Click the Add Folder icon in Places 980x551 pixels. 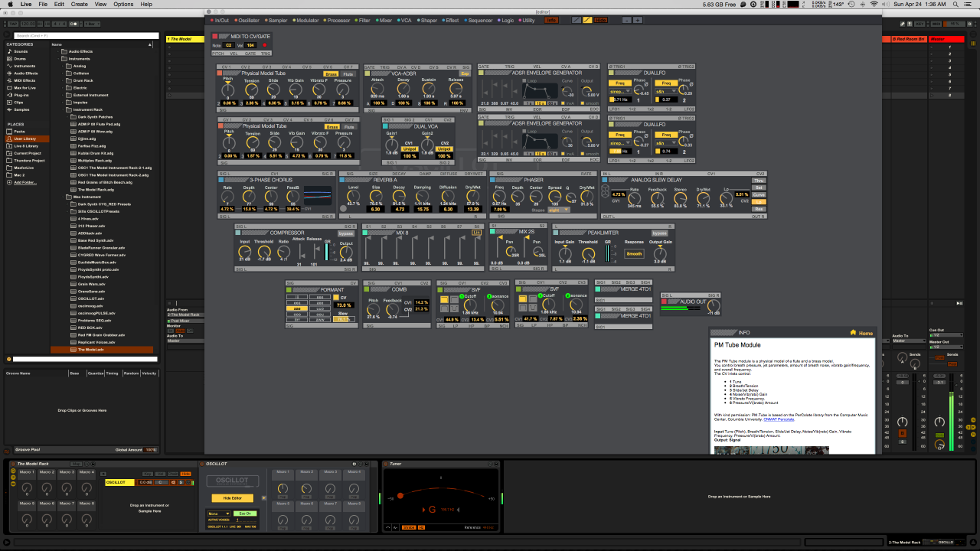(x=9, y=182)
